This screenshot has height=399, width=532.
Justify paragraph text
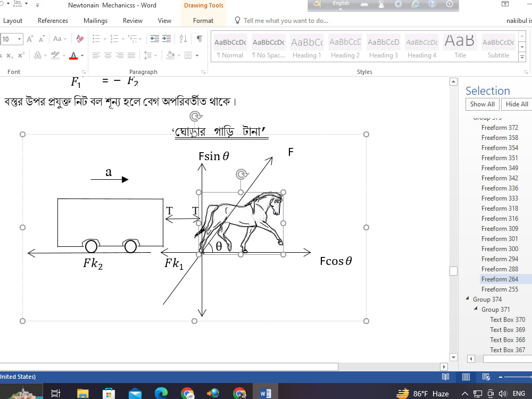pyautogui.click(x=131, y=55)
